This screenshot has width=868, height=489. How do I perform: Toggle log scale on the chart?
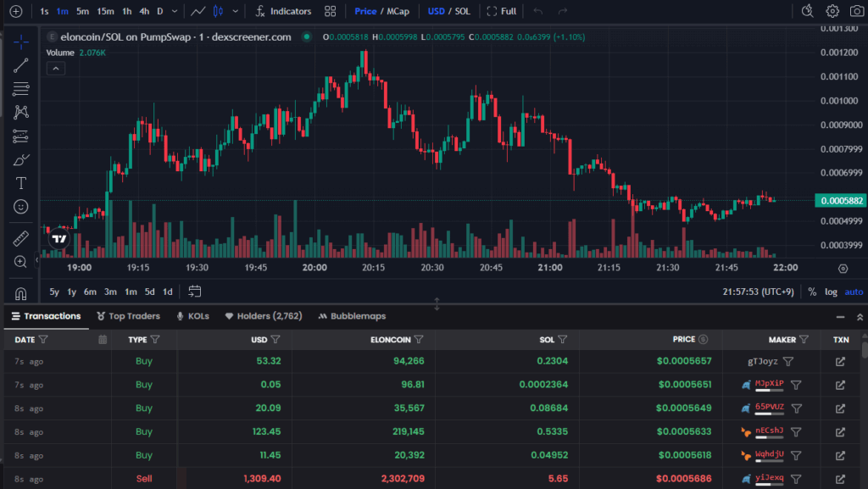831,292
